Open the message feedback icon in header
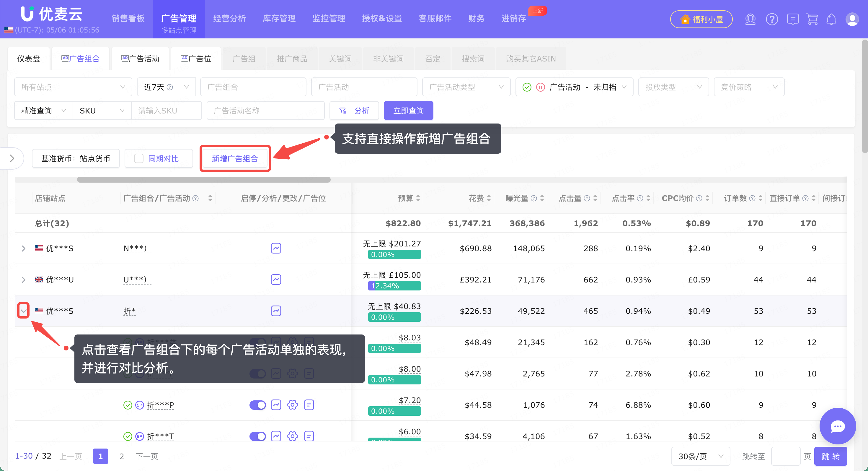This screenshot has height=471, width=868. (x=792, y=19)
